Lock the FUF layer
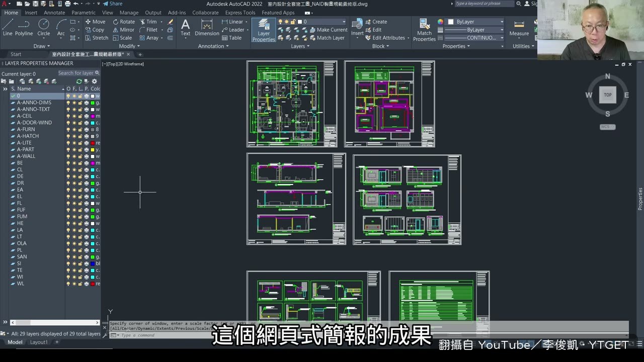 pos(80,210)
